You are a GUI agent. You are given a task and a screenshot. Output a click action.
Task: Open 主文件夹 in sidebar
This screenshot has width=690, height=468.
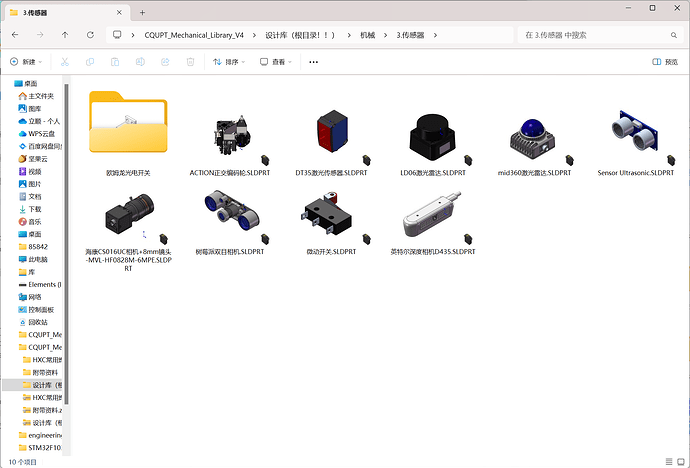[36, 96]
